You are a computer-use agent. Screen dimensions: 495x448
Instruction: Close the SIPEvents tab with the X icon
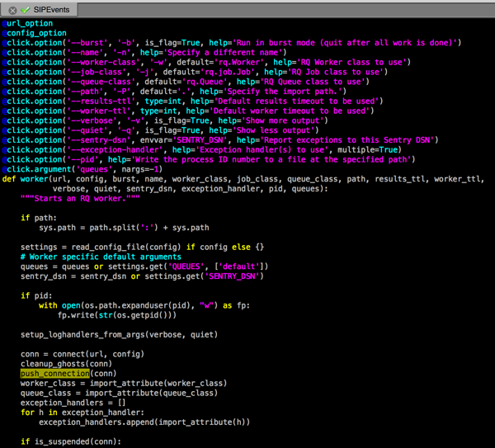coord(12,11)
